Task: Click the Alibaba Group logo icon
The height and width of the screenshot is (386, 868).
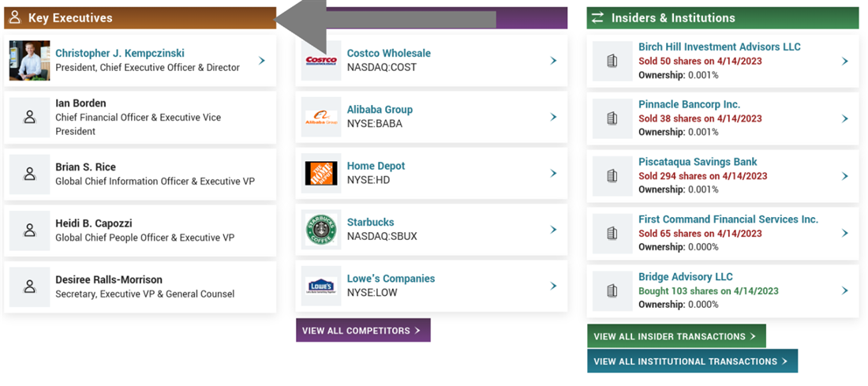Action: point(321,117)
